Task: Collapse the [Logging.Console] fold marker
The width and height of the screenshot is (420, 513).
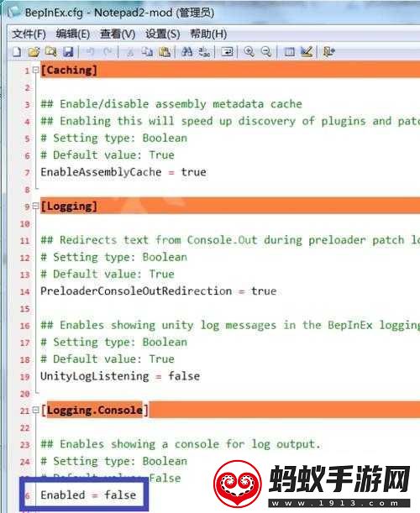Action: pyautogui.click(x=35, y=410)
